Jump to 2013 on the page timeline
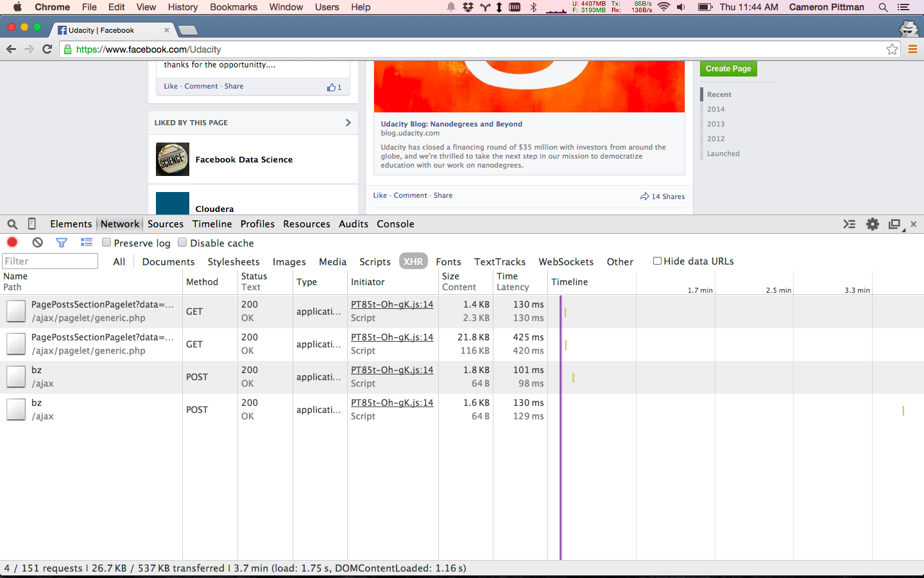This screenshot has height=578, width=924. point(715,124)
